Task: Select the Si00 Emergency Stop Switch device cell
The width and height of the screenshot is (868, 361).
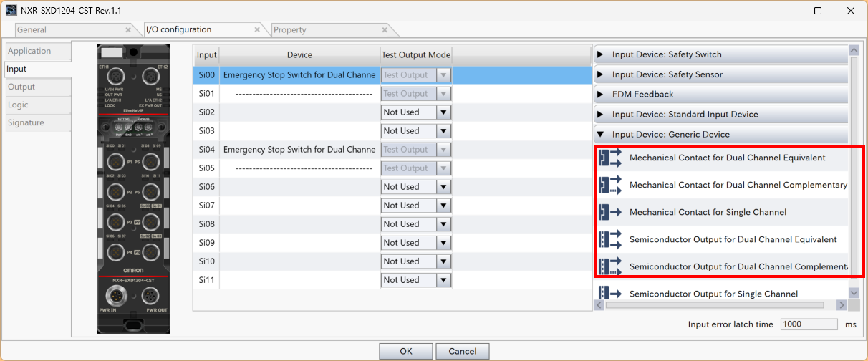Action: tap(299, 74)
